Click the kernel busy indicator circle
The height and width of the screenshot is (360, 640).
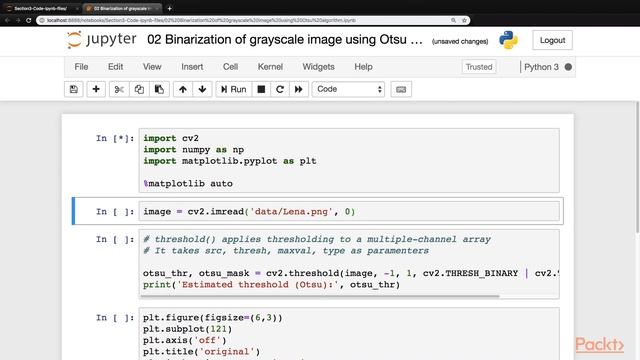click(x=568, y=67)
